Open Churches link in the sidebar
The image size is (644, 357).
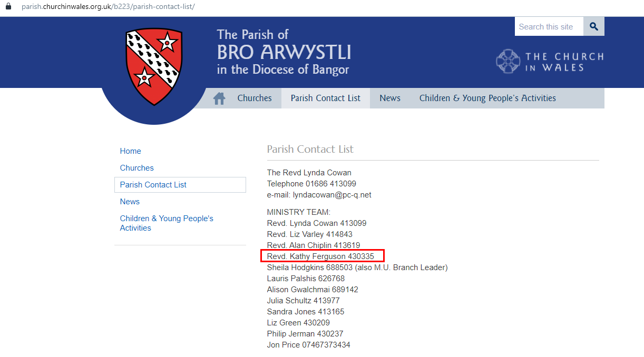point(137,168)
